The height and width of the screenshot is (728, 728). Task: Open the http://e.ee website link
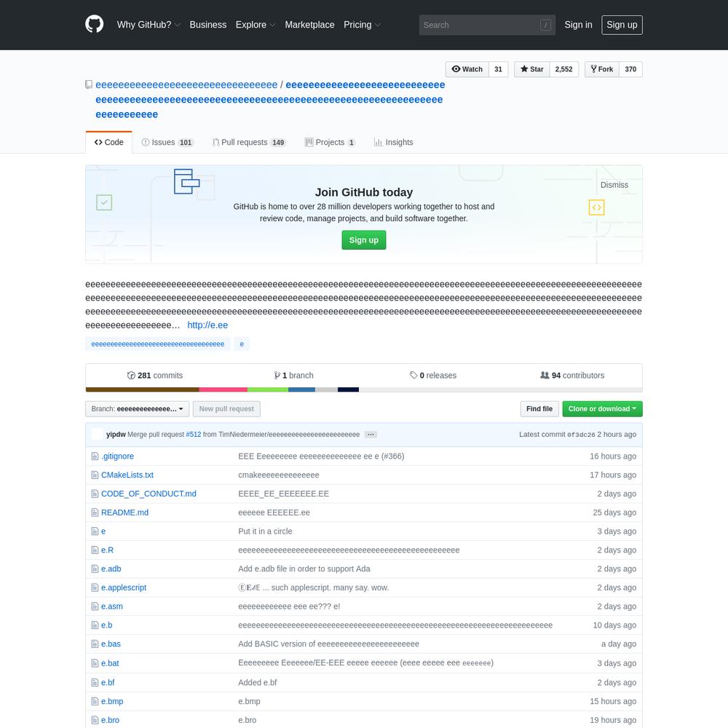207,325
